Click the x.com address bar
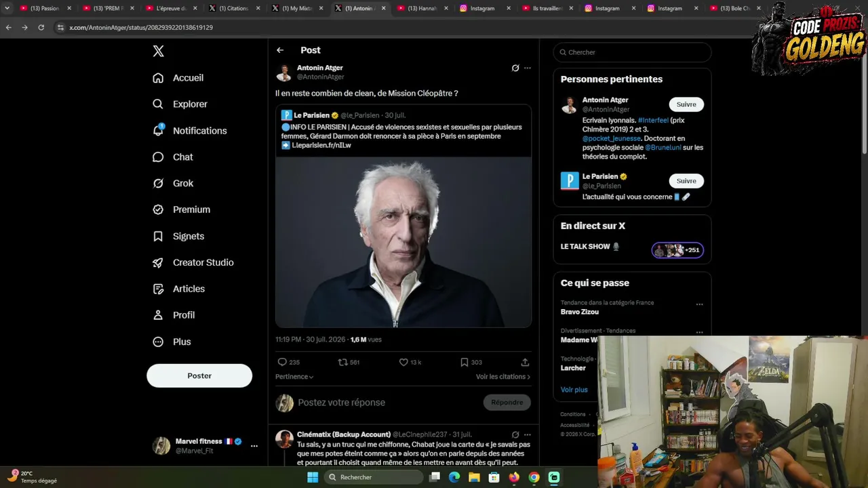 tap(400, 27)
